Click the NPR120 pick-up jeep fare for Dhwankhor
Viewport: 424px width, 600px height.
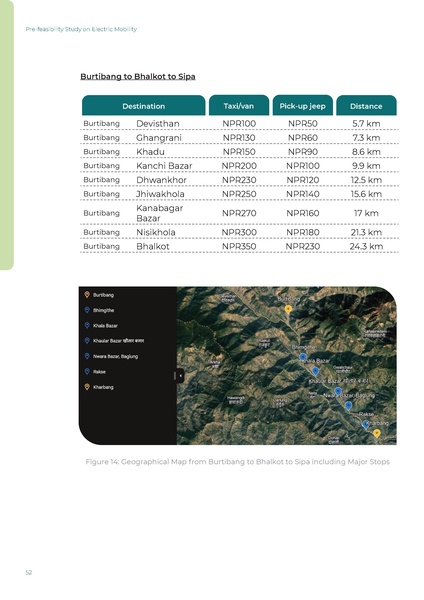tap(303, 180)
